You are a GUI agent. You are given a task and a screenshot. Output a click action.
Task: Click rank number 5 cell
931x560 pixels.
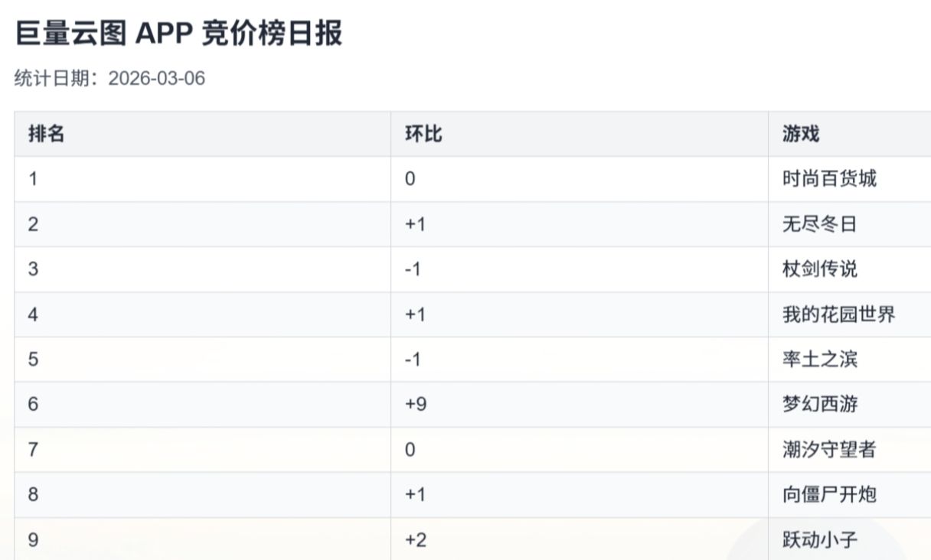pyautogui.click(x=33, y=360)
